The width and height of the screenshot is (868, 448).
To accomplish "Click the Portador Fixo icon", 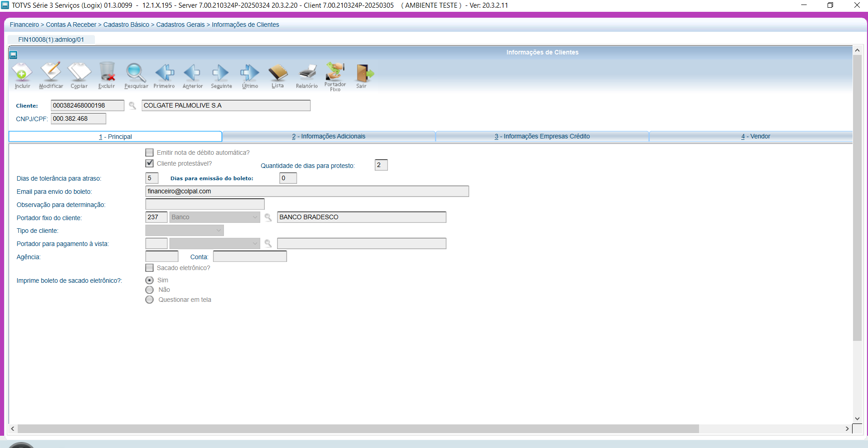I will tap(335, 77).
